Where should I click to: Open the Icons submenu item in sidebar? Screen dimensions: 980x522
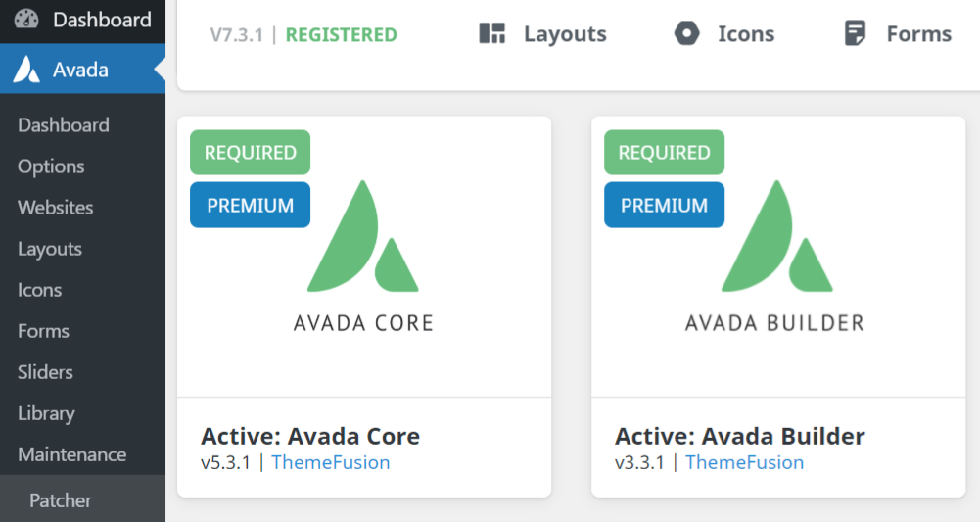[39, 290]
